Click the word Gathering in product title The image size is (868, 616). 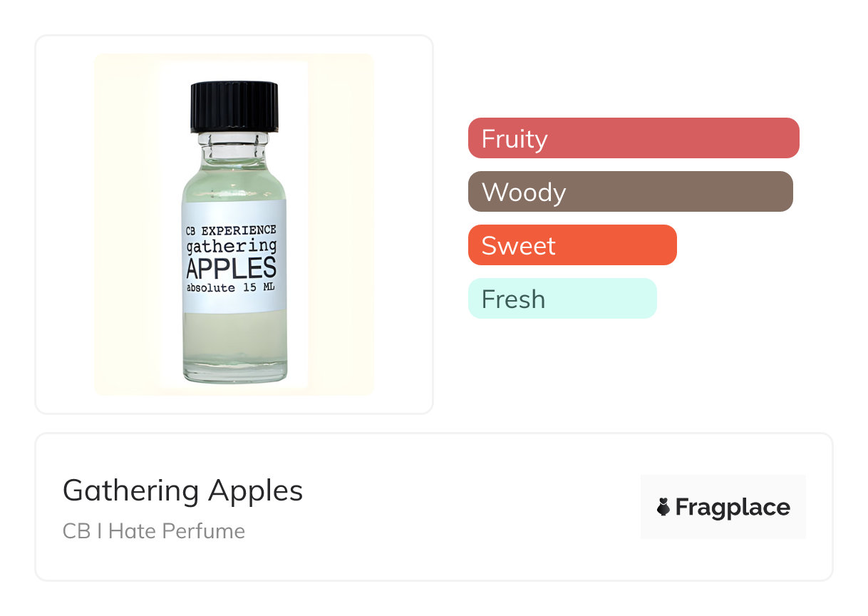point(130,491)
